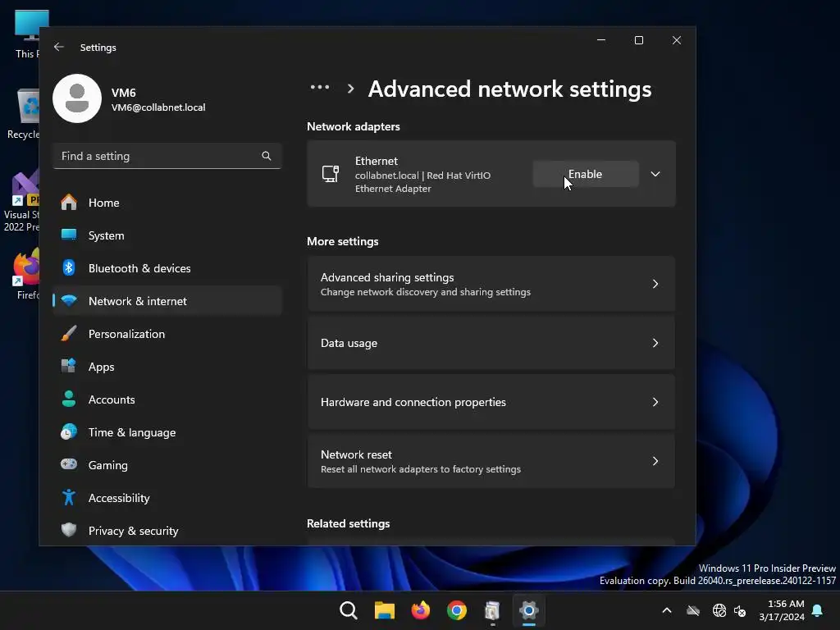Click the chevron on Network reset row
The image size is (840, 630).
click(655, 461)
